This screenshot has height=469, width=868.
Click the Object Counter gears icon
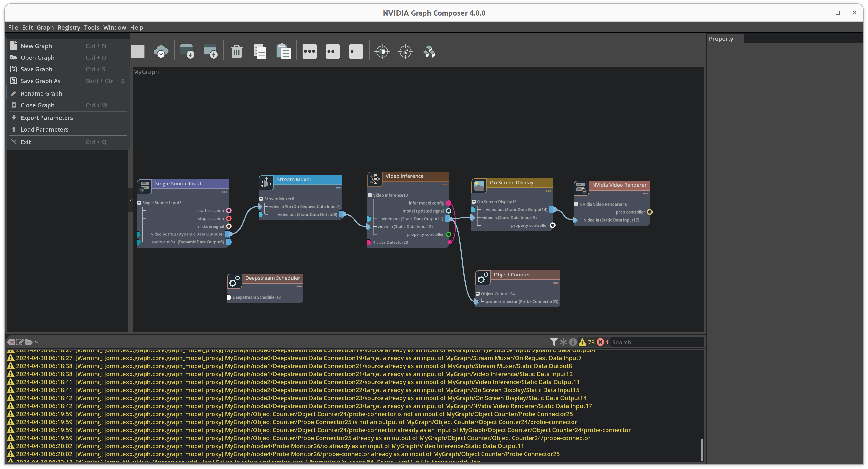pos(483,277)
